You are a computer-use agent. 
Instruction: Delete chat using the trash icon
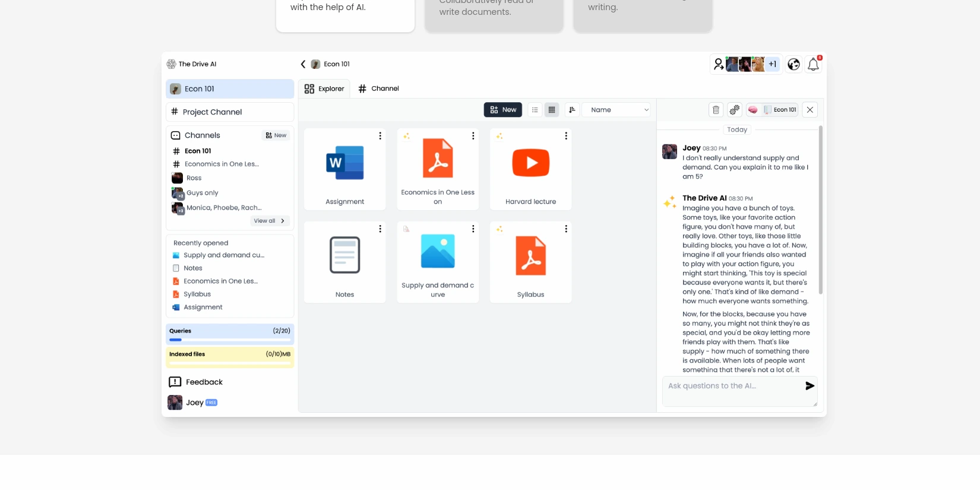point(716,110)
